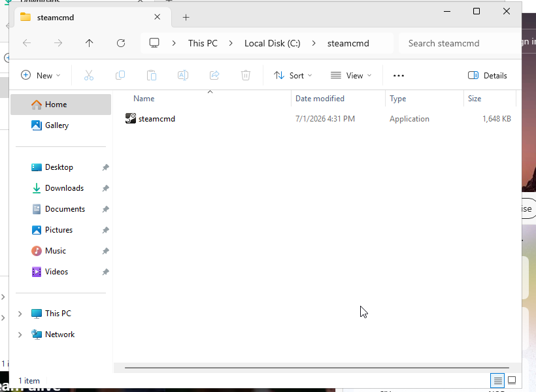
Task: Click the Search steamcmd field
Action: 460,43
